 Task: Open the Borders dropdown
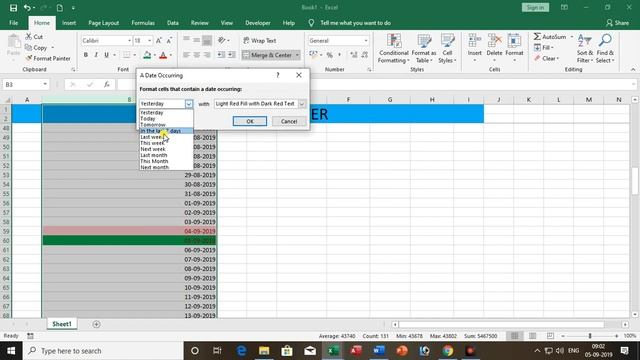[135, 55]
